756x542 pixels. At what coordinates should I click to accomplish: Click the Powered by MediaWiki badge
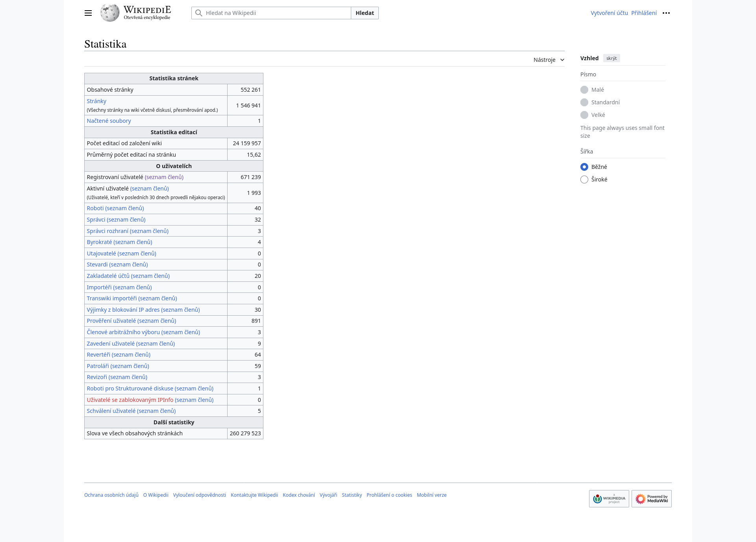(651, 499)
